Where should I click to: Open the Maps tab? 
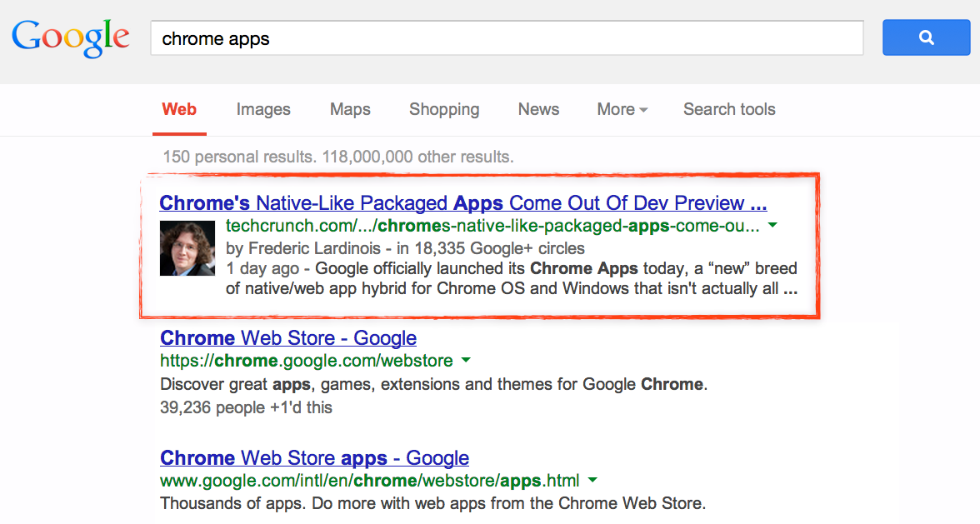tap(350, 109)
